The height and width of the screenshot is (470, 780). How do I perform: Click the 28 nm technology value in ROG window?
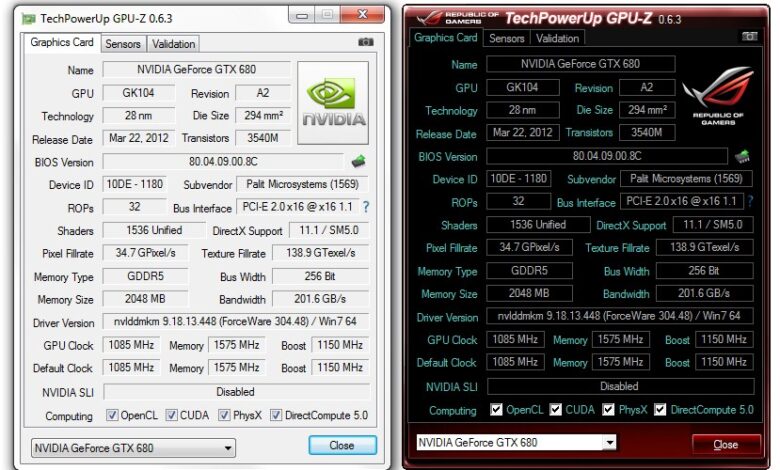[523, 109]
